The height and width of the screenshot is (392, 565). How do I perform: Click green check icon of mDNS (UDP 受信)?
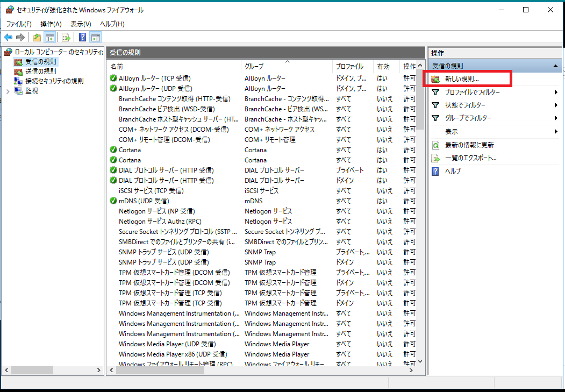pyautogui.click(x=113, y=201)
